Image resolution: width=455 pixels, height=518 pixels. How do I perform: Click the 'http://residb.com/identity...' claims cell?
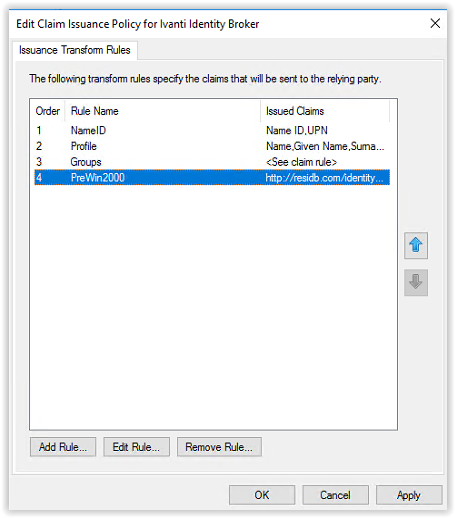pos(324,178)
